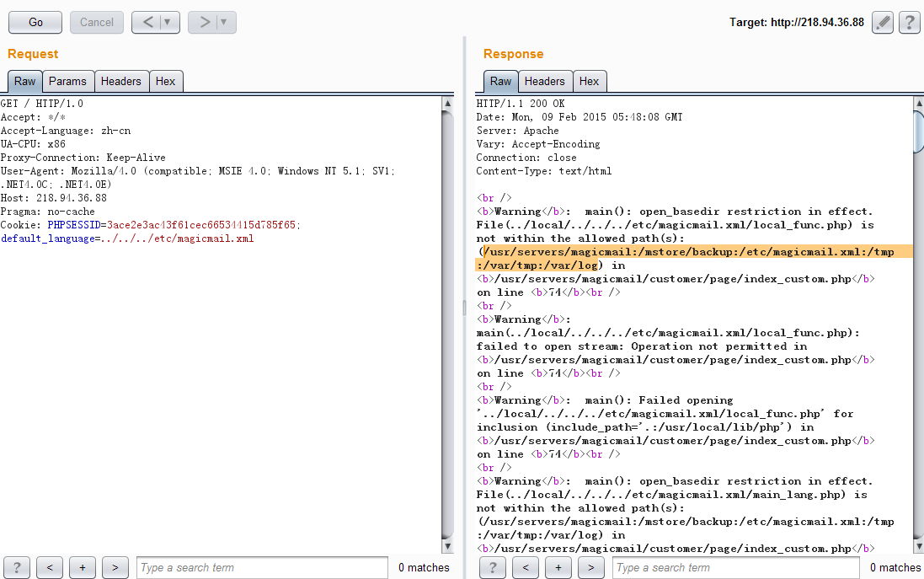The width and height of the screenshot is (924, 579).
Task: Open the forward history dropdown arrow
Action: pyautogui.click(x=225, y=23)
